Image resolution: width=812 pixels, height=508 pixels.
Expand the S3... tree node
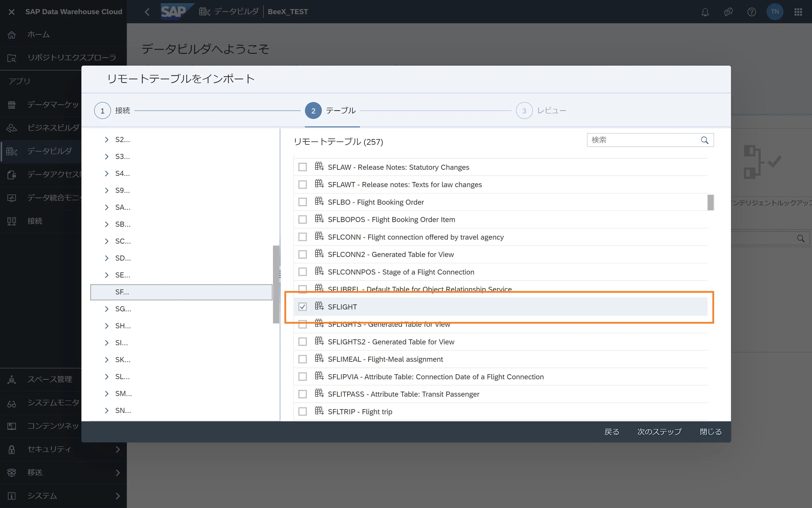[x=107, y=157]
